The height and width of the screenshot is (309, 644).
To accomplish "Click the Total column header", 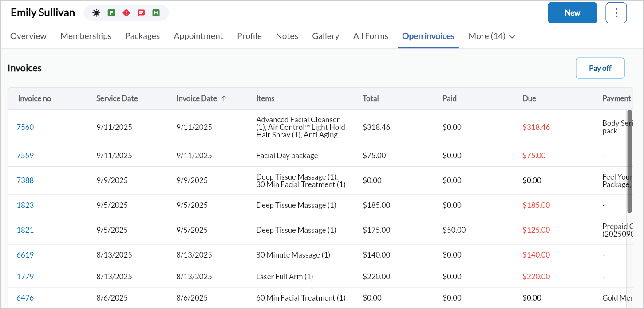I will [371, 98].
